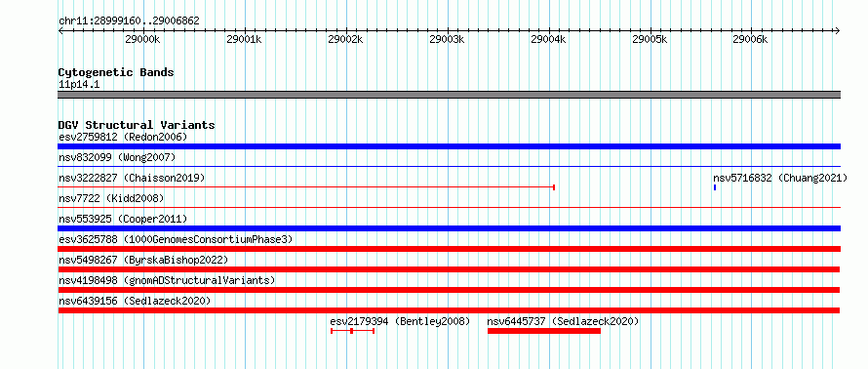Click the chr11:28999160..29006862 coordinate label
The height and width of the screenshot is (369, 868).
coord(129,21)
